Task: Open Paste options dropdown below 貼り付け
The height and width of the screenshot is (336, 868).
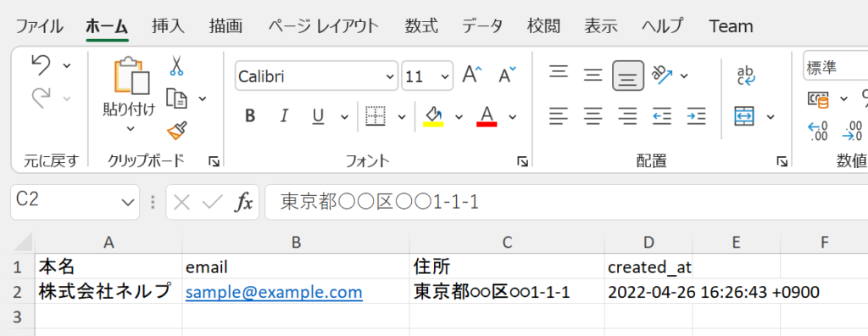Action: click(x=131, y=129)
